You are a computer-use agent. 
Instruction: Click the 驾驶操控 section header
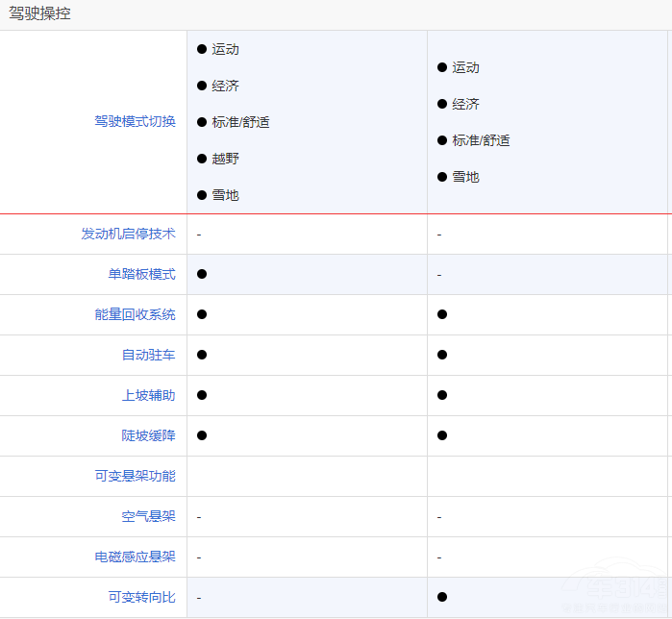[x=39, y=14]
